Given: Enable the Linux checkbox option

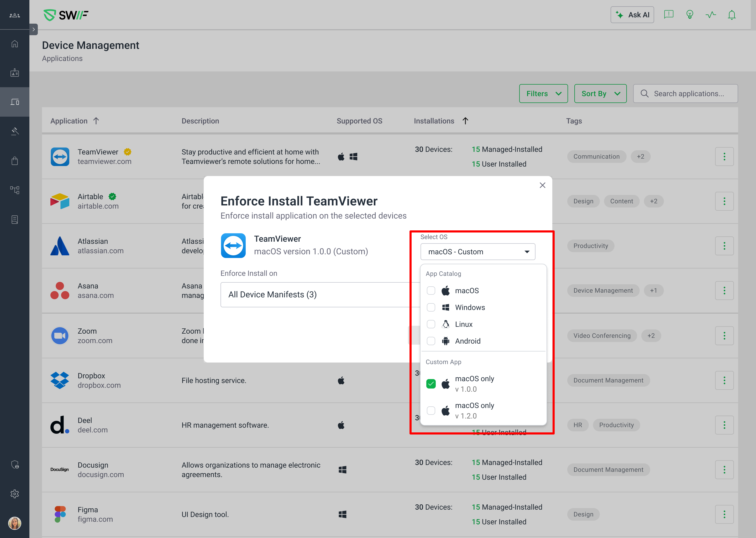Looking at the screenshot, I should [x=430, y=324].
